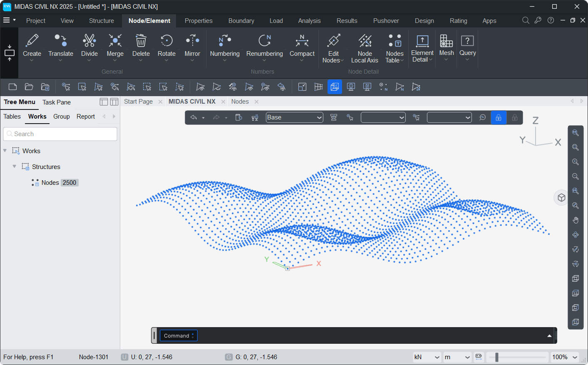Open the Boundary ribbon tab
The image size is (588, 365).
[241, 21]
